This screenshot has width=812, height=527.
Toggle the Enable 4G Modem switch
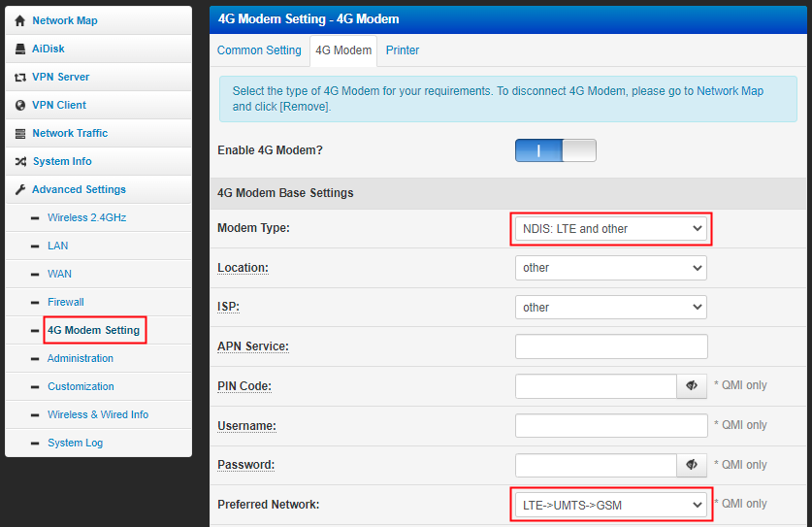(555, 150)
